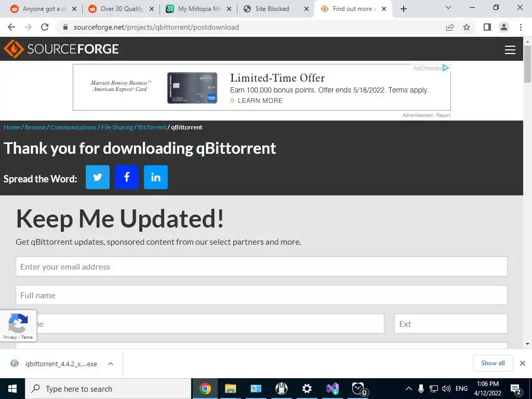Screen dimensions: 532x399
Task: Open the BitTorrent breadcrumb
Action: (152, 127)
